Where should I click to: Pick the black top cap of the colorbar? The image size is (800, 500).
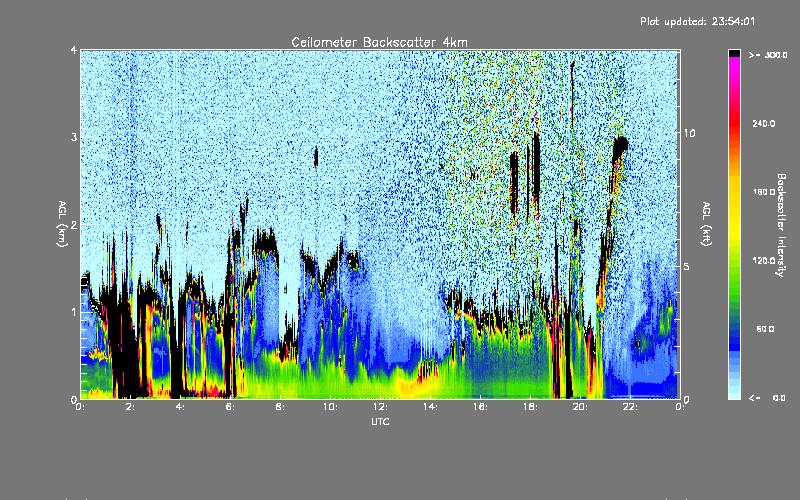coord(734,53)
